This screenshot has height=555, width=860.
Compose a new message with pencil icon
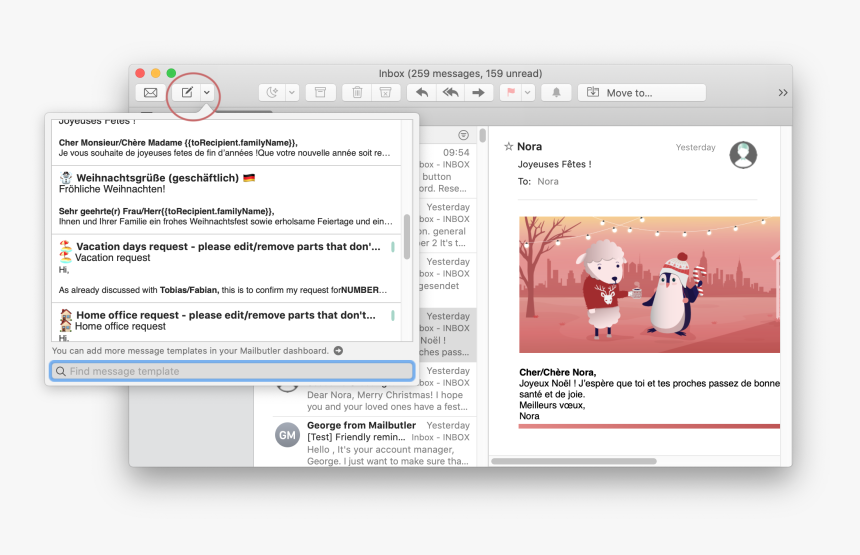click(x=187, y=93)
